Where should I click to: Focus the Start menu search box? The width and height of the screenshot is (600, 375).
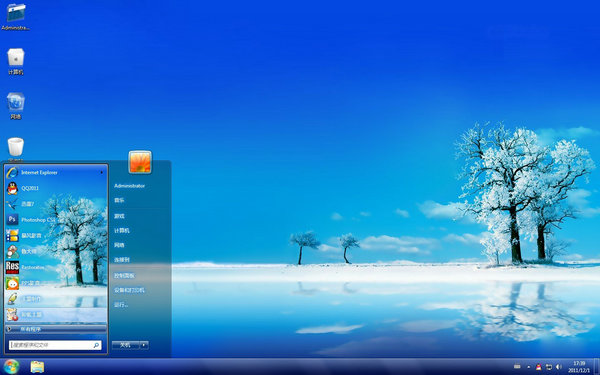[55, 345]
